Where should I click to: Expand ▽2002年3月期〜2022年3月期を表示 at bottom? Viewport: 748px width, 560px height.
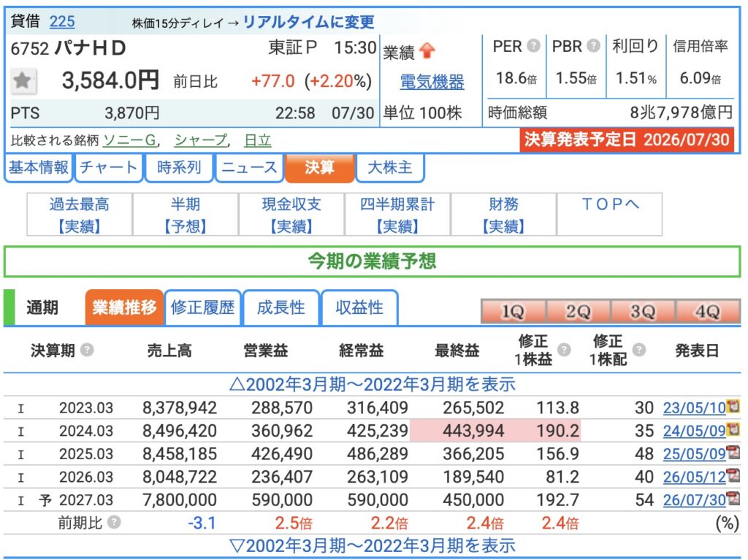click(x=372, y=545)
